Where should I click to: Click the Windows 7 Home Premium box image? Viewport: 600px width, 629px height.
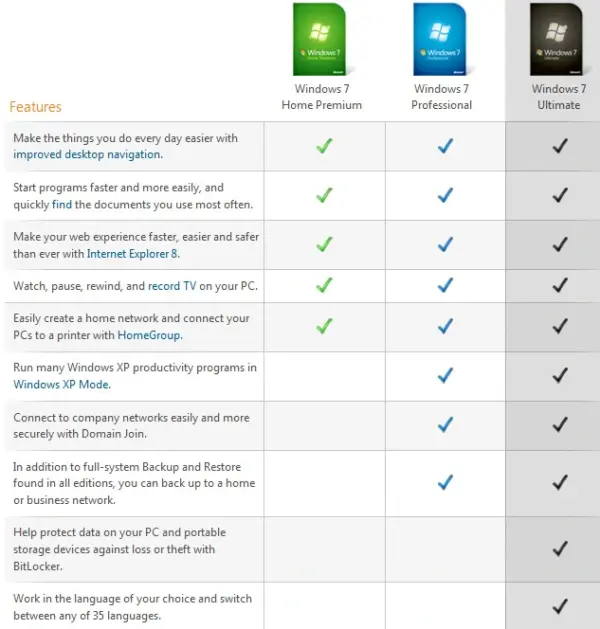(x=321, y=41)
